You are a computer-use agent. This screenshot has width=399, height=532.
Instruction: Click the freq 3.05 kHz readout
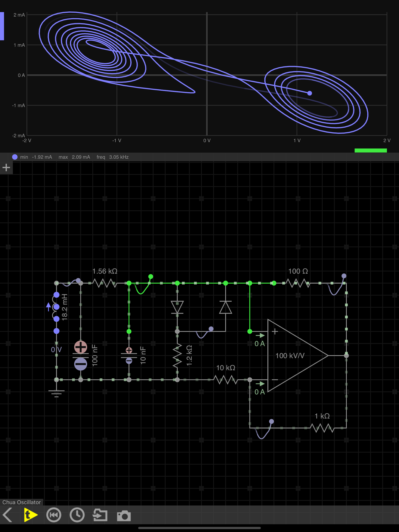[112, 157]
